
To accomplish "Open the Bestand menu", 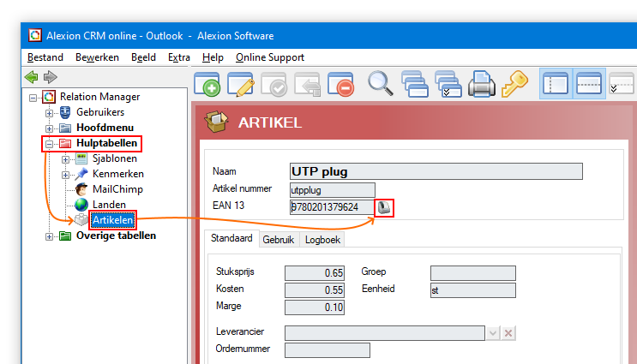I will pos(45,57).
